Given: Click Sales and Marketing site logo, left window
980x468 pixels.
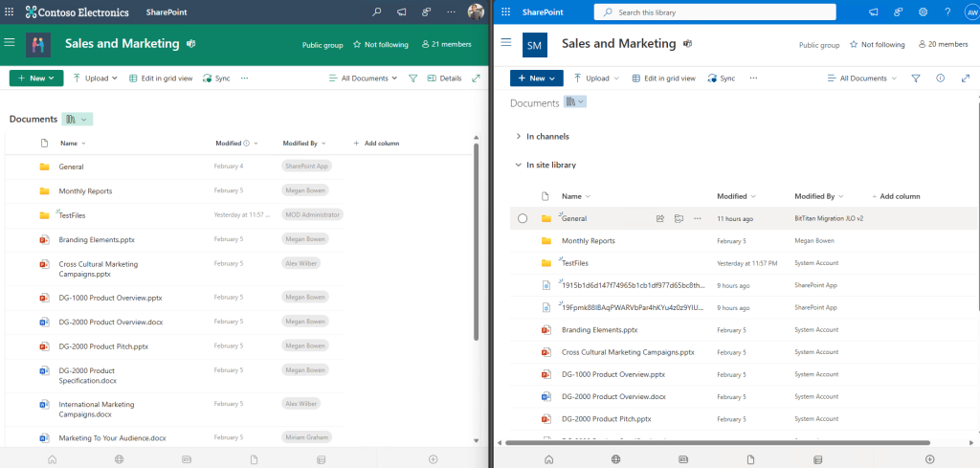Looking at the screenshot, I should coord(38,45).
